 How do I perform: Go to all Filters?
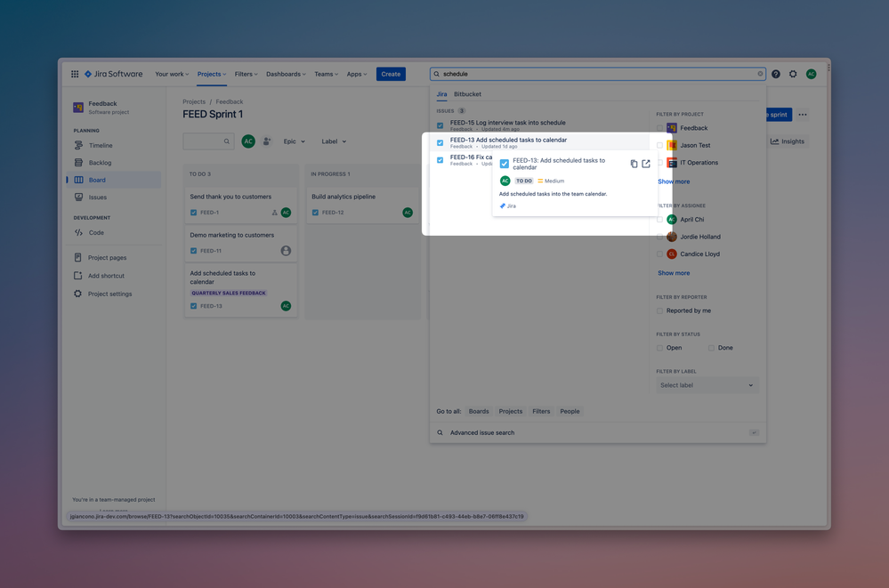pos(541,411)
